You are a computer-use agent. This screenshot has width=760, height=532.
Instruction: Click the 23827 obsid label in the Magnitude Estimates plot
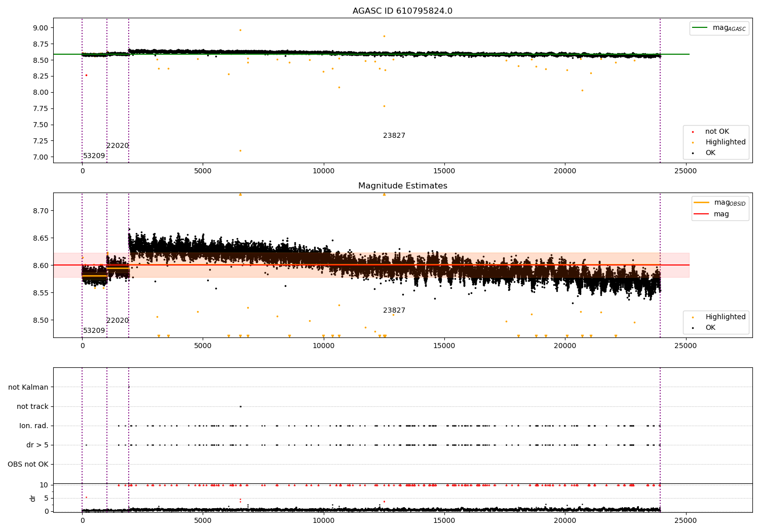pyautogui.click(x=394, y=311)
